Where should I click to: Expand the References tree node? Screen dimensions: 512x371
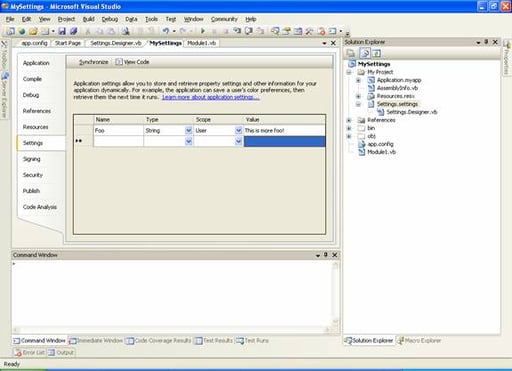pos(349,120)
